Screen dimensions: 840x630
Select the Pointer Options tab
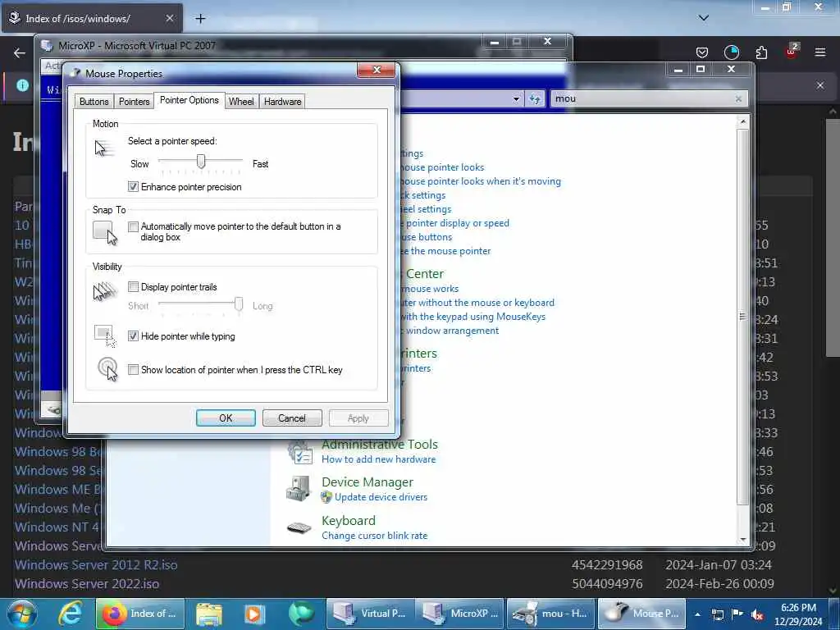tap(189, 100)
